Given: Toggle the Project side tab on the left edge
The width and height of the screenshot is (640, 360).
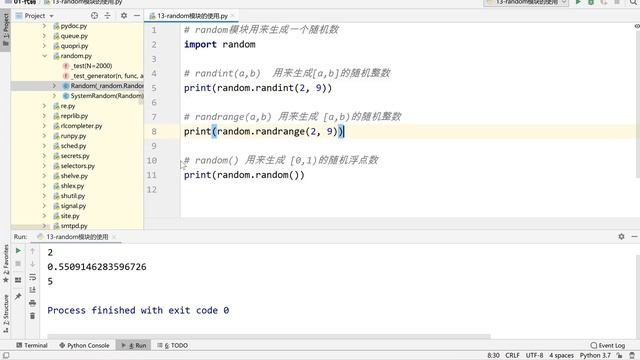Looking at the screenshot, I should click(x=5, y=30).
